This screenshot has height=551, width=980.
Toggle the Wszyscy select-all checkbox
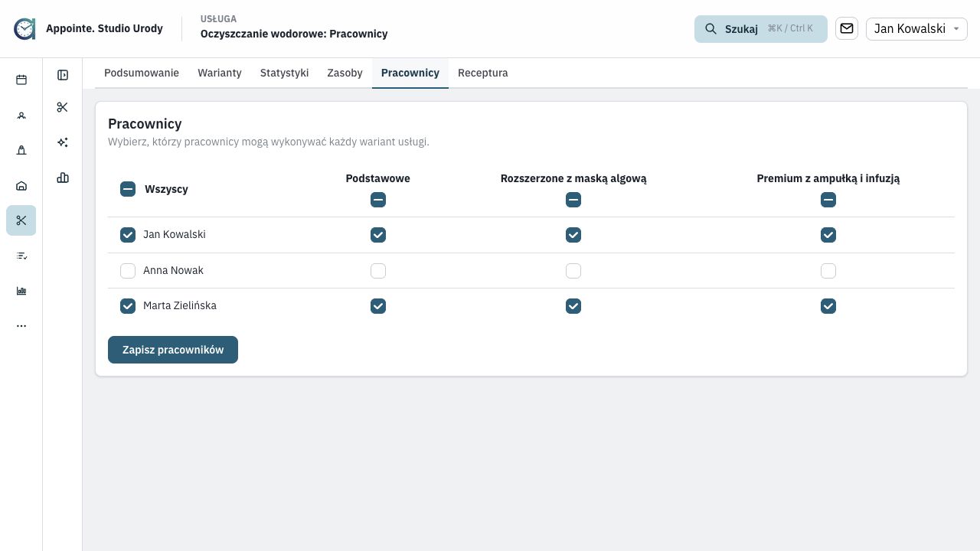click(128, 189)
